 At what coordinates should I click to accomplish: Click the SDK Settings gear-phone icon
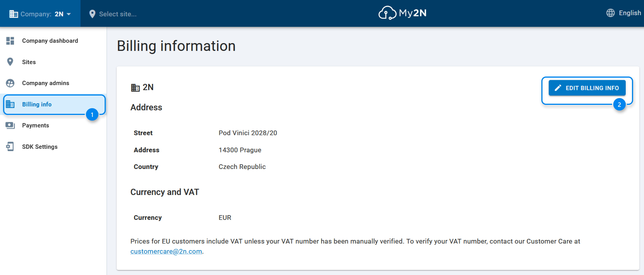pyautogui.click(x=10, y=147)
